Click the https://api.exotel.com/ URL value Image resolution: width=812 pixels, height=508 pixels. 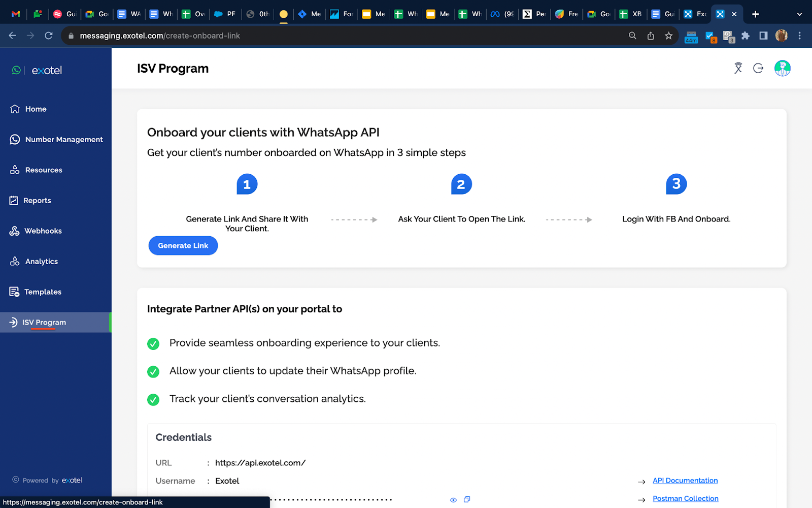pyautogui.click(x=260, y=463)
